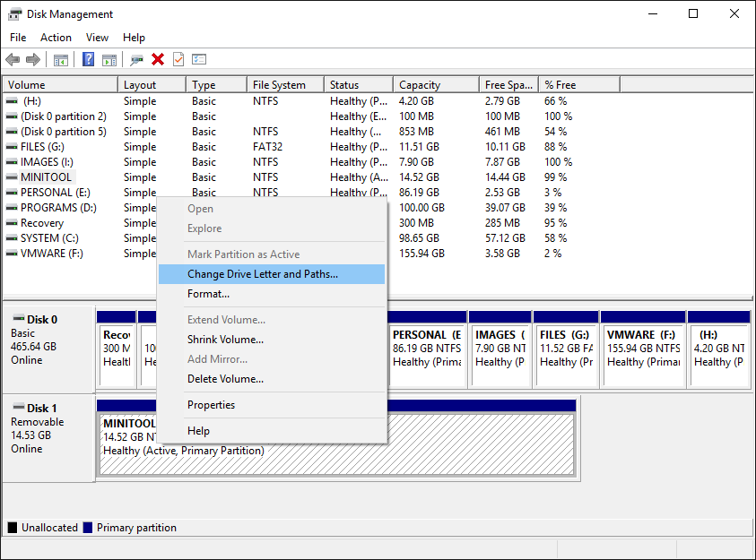Select the VMWARE (F:) partition block

pyautogui.click(x=643, y=348)
